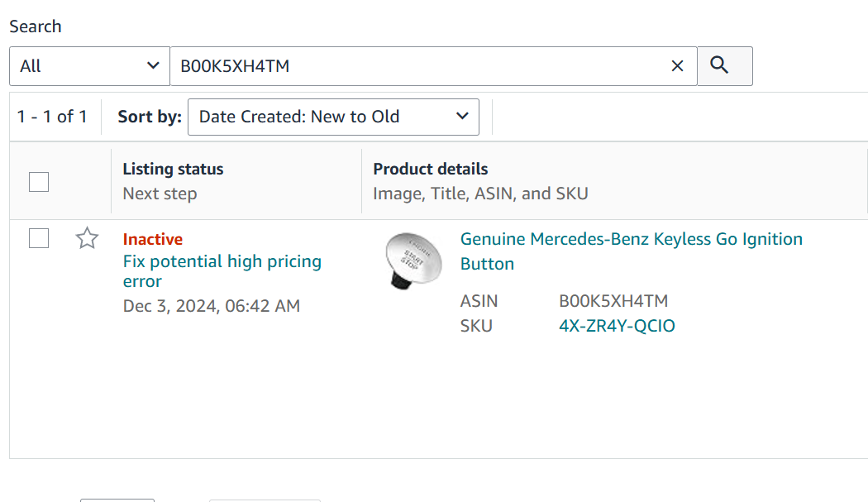Clear the search field with X
This screenshot has height=502, width=868.
pos(677,66)
